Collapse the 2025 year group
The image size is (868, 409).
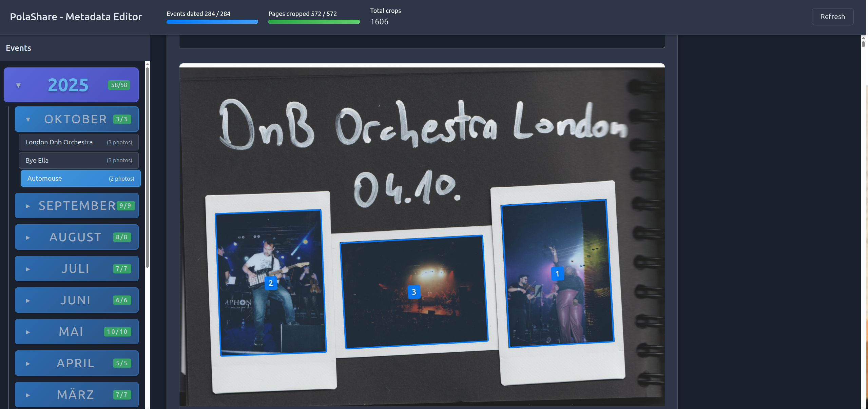point(18,85)
